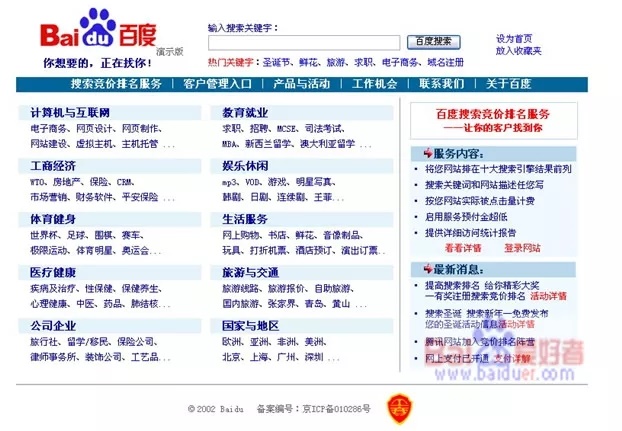Click 自助旅游 link
This screenshot has height=431, width=622.
pyautogui.click(x=332, y=289)
